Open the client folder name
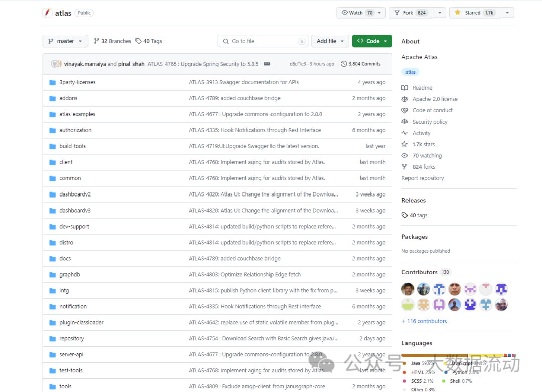This screenshot has height=392, width=542. [x=66, y=162]
